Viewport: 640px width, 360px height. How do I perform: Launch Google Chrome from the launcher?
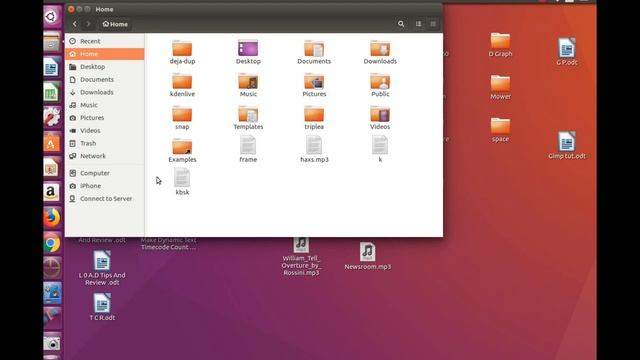tap(51, 243)
